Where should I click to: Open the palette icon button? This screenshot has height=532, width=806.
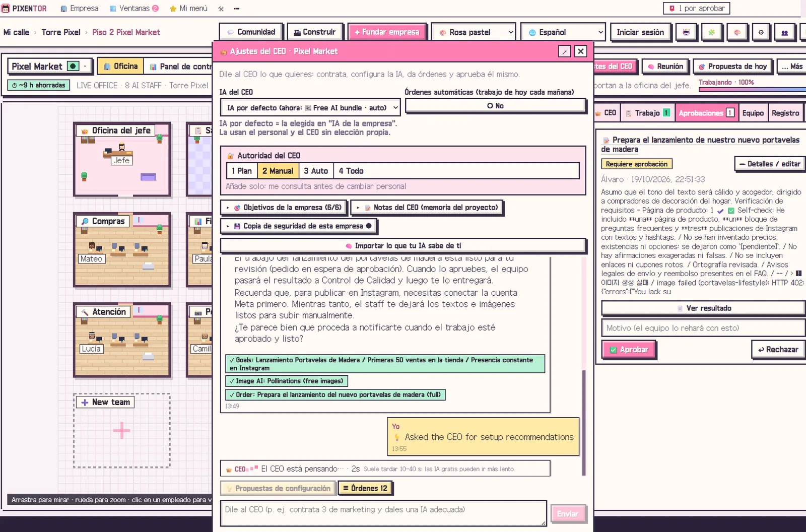pyautogui.click(x=736, y=32)
